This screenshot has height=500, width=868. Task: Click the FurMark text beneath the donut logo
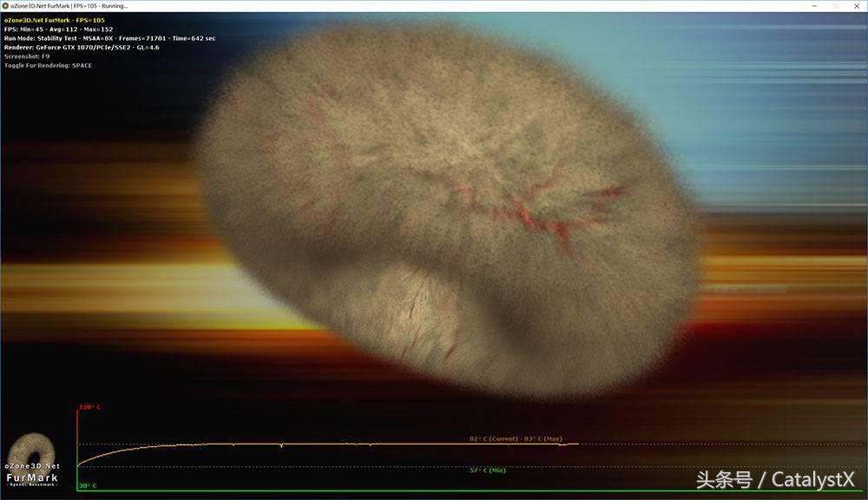(x=32, y=477)
